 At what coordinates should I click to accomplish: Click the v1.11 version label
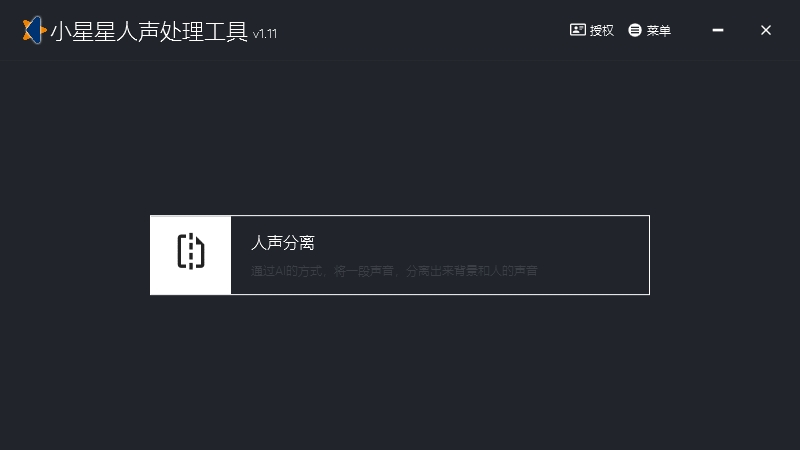pyautogui.click(x=265, y=34)
